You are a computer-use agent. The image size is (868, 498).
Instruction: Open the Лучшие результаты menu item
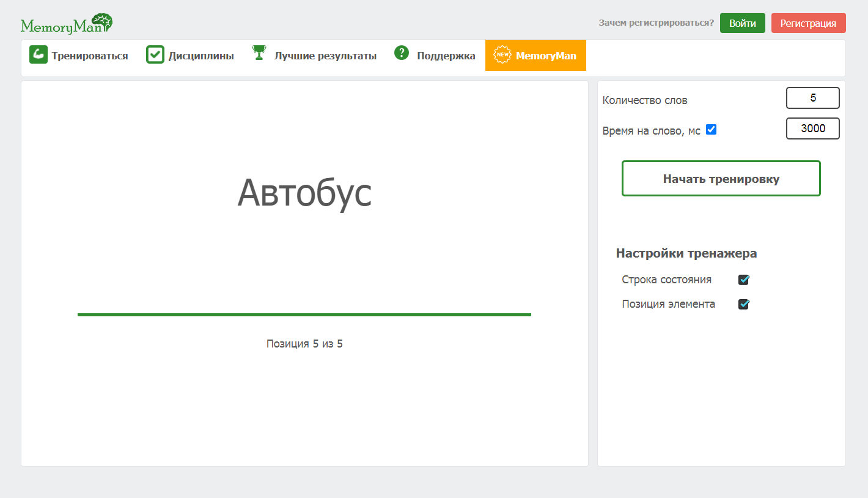pyautogui.click(x=314, y=56)
